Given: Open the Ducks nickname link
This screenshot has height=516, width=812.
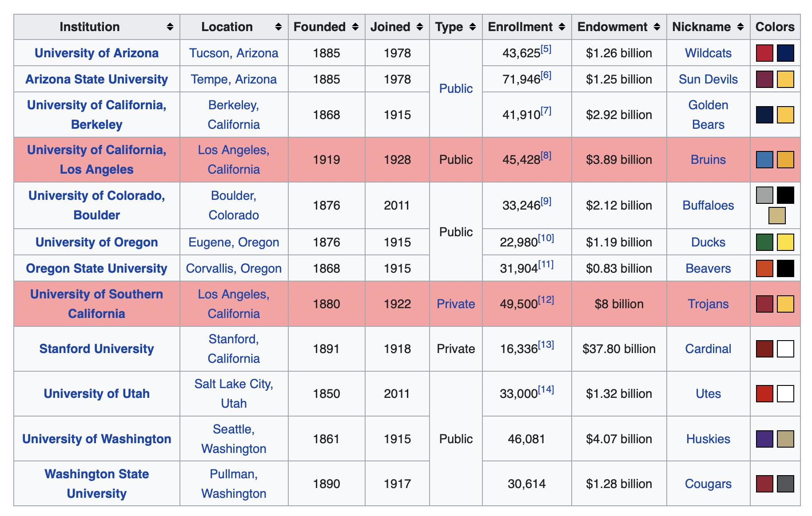Looking at the screenshot, I should tap(708, 242).
